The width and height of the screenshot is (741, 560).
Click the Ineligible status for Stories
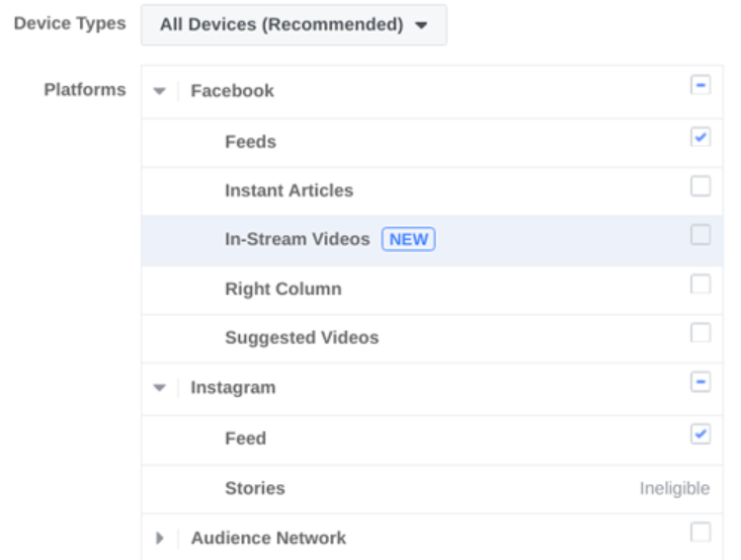pyautogui.click(x=675, y=488)
